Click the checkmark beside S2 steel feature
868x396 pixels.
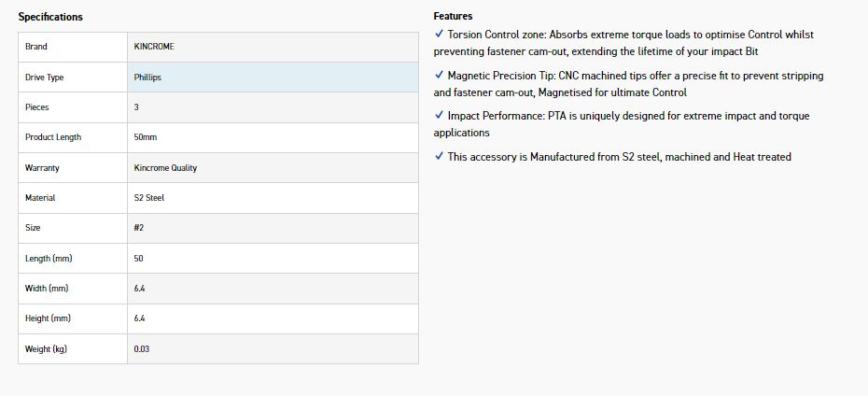point(439,157)
